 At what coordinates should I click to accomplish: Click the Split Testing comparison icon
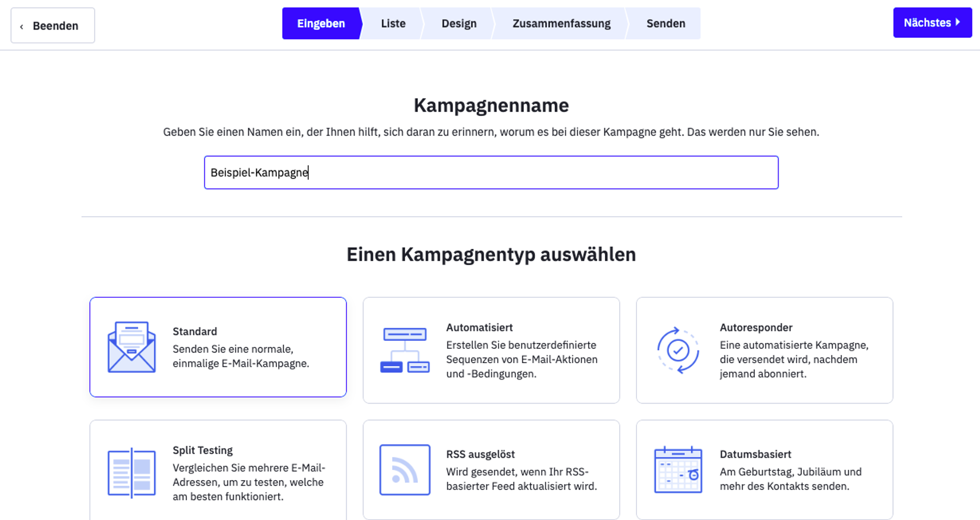pos(131,473)
